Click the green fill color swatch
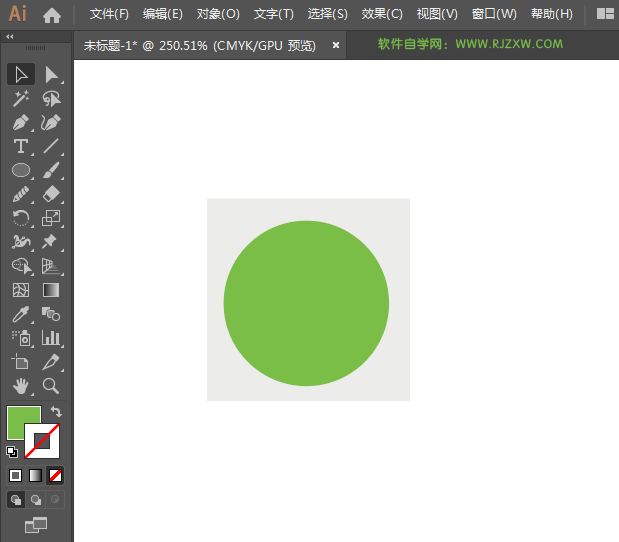The height and width of the screenshot is (542, 619). tap(20, 421)
